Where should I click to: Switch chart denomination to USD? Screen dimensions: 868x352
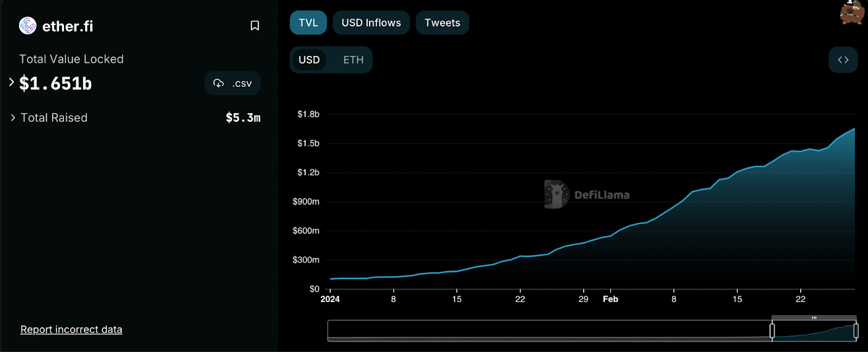point(309,60)
